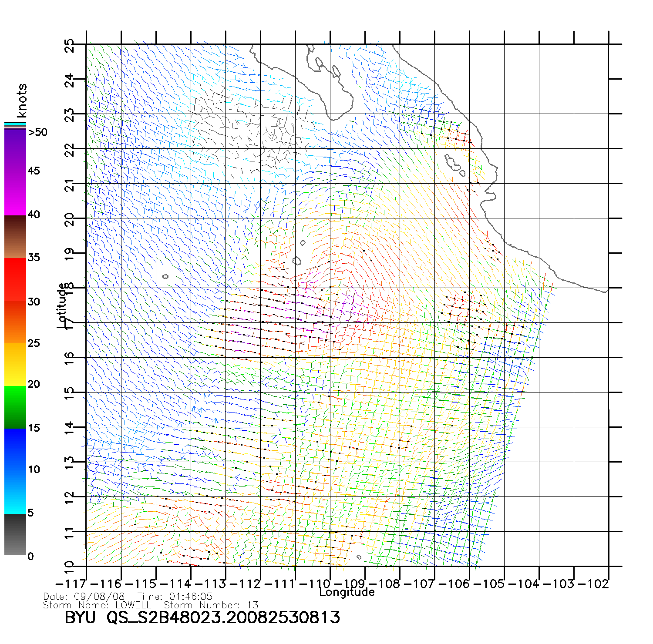Image resolution: width=653 pixels, height=644 pixels.
Task: Click the "Latitude" axis title
Action: click(62, 305)
